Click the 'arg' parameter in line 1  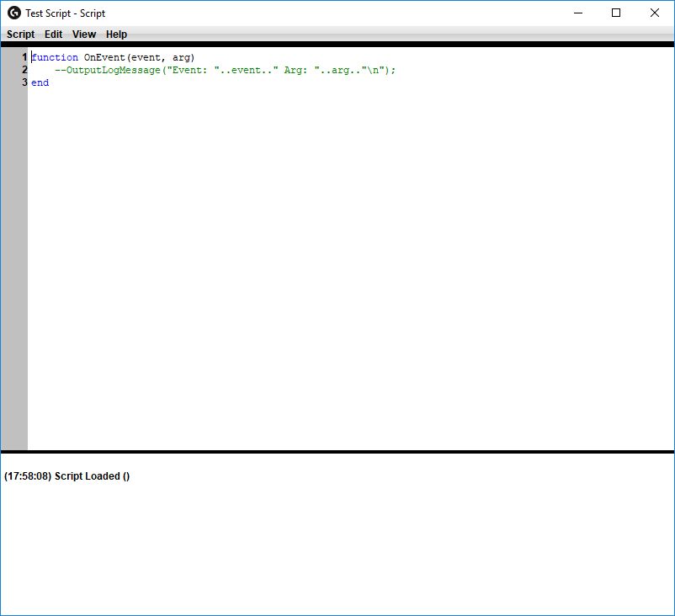pyautogui.click(x=181, y=57)
